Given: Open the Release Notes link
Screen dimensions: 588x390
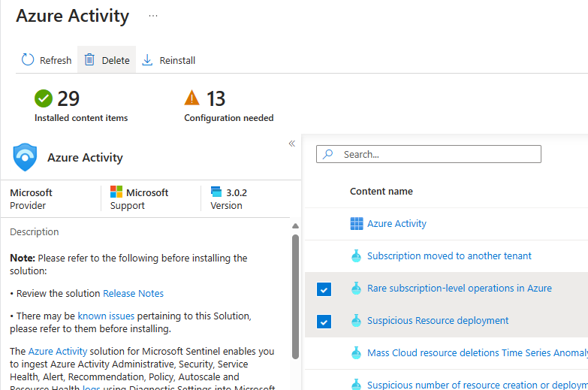Looking at the screenshot, I should [x=133, y=293].
